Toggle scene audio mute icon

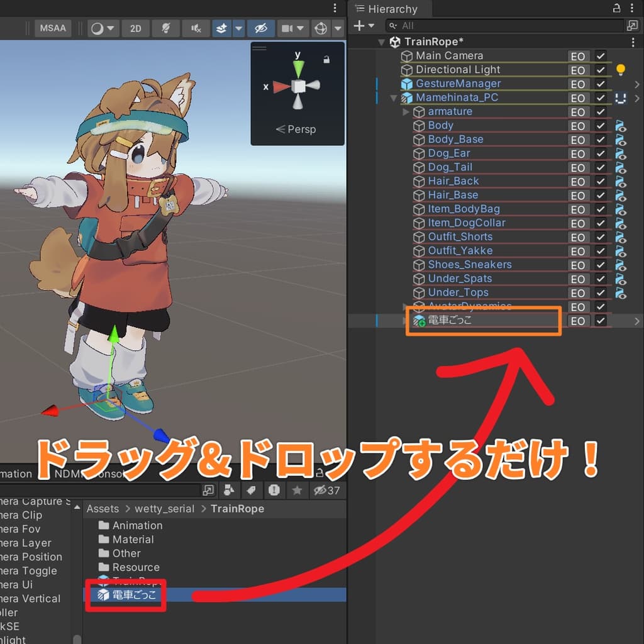pos(196,28)
